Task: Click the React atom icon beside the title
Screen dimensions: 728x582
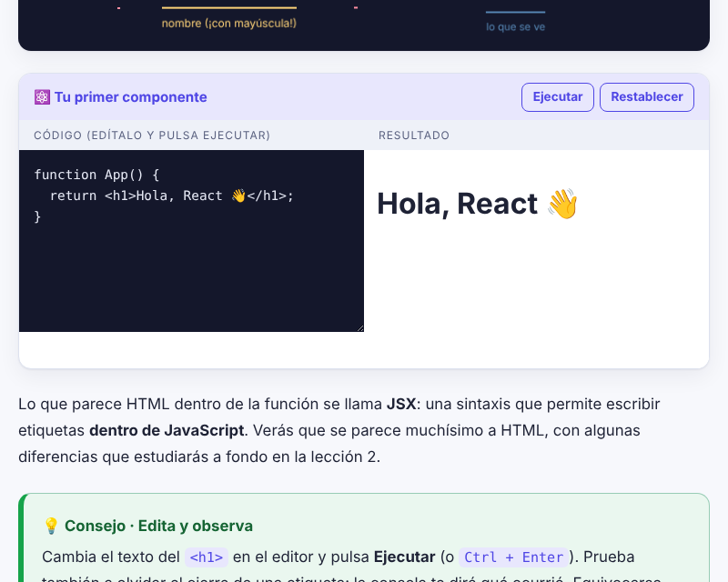Action: tap(42, 97)
